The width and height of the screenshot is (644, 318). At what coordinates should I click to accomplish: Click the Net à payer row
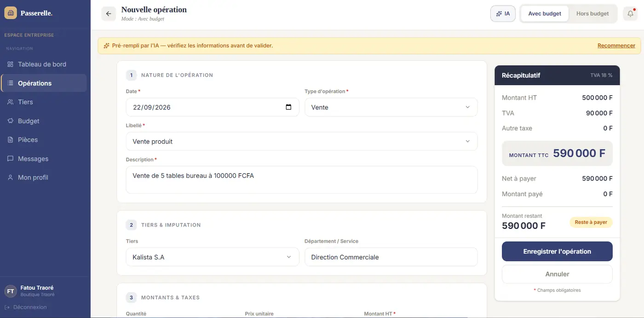[557, 178]
